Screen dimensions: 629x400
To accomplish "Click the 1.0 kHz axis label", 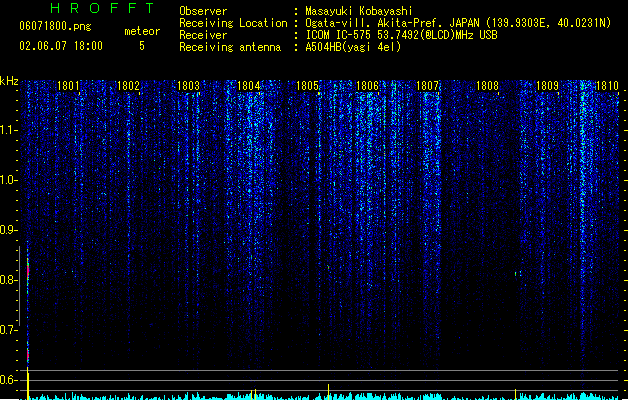I will tap(8, 180).
